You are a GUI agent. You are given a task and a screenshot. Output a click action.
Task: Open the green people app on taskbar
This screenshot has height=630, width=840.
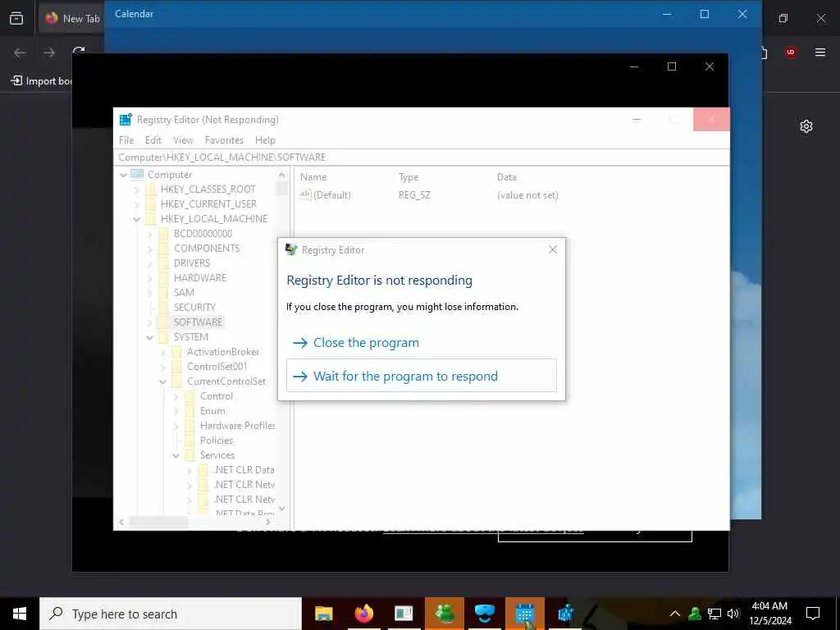point(445,614)
